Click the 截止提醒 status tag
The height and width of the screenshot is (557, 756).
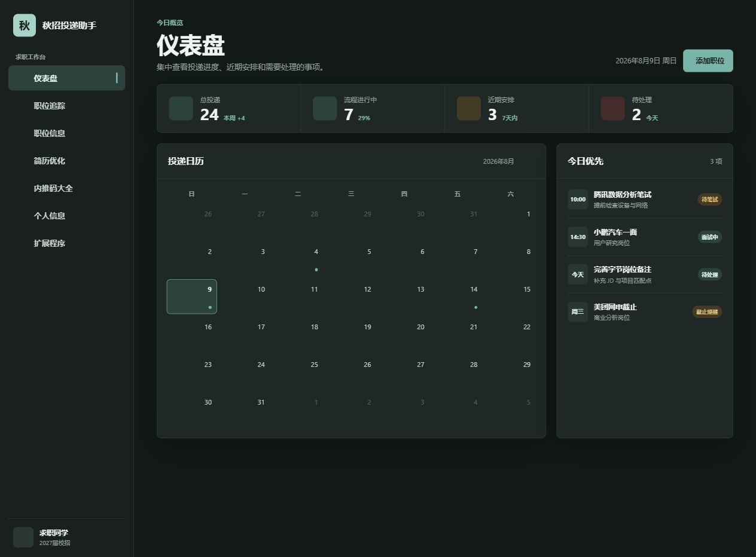[x=708, y=312]
